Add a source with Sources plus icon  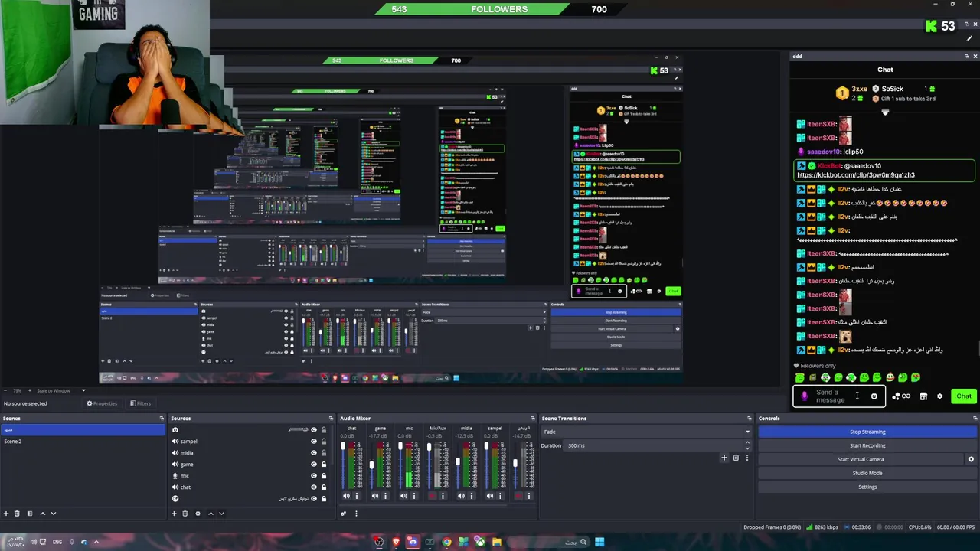(x=174, y=514)
